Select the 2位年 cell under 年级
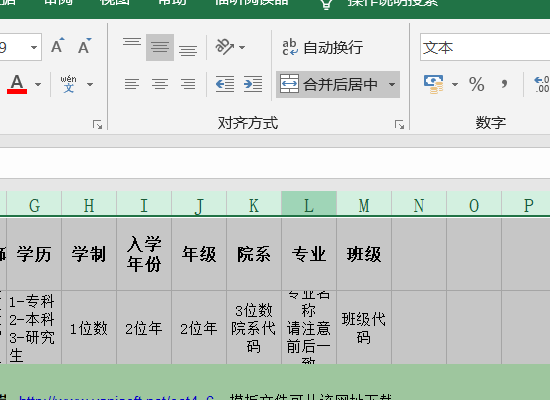Screen dimensions: 550x400 [x=199, y=328]
